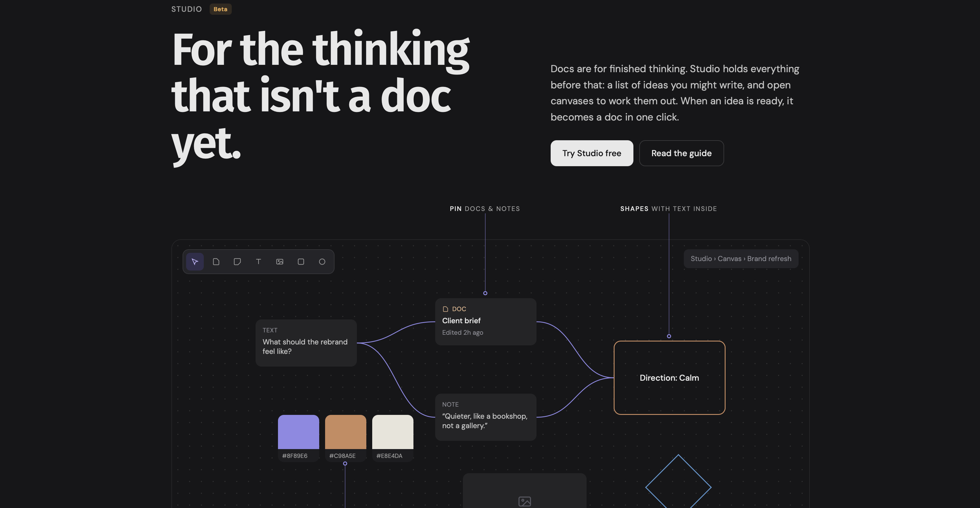The width and height of the screenshot is (980, 508).
Task: Click the #8F89E6 hex label
Action: pos(295,456)
